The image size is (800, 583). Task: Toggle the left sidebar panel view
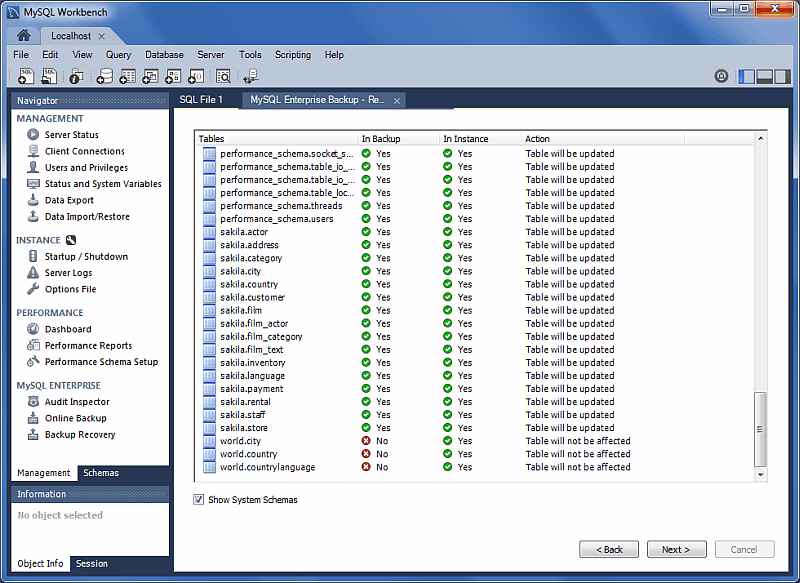[x=746, y=77]
